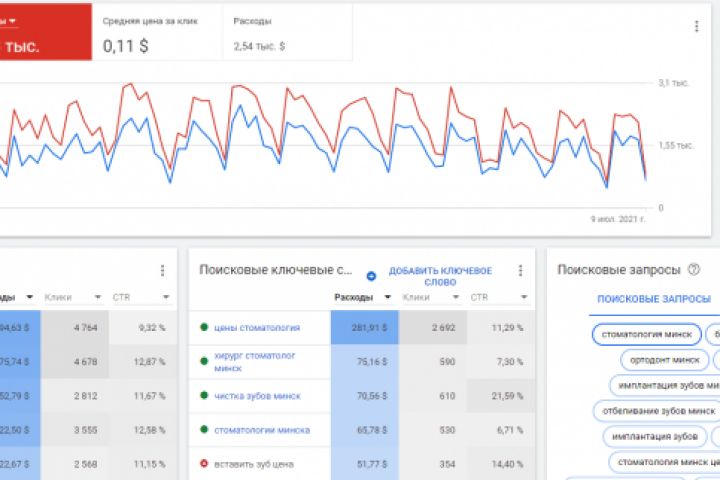720x480 pixels.
Task: Click help icon next to Поисковые запросы
Action: pos(693,270)
